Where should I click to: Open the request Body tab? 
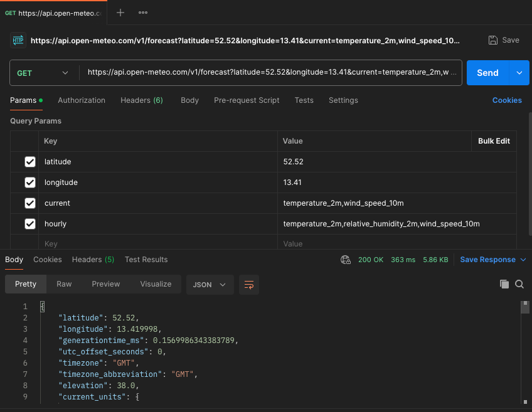pyautogui.click(x=189, y=100)
